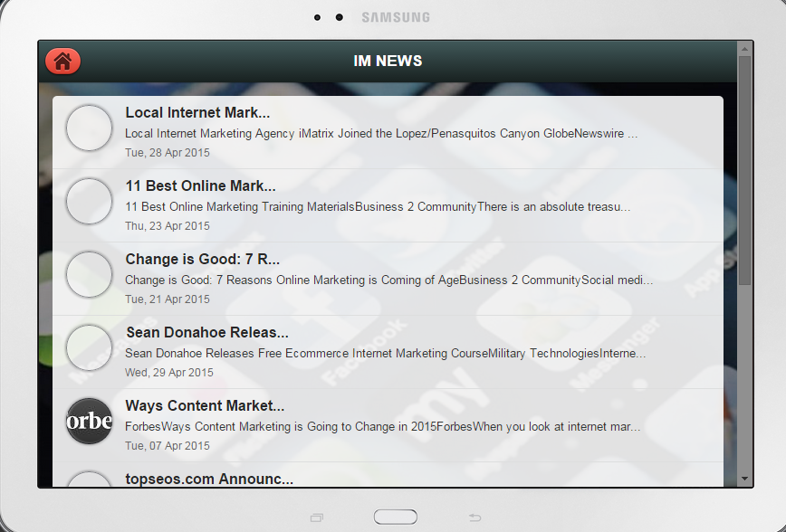
Task: Click the Training Materials Business 2 Community summary
Action: pos(378,207)
